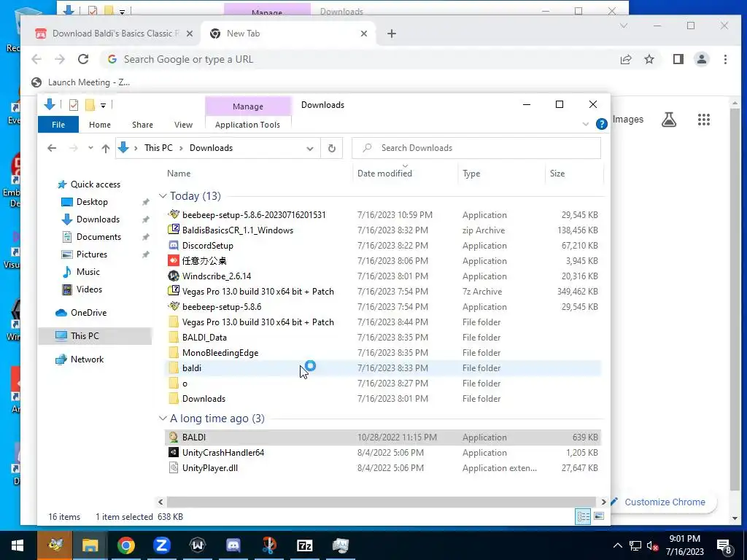This screenshot has height=560, width=747.
Task: Switch to Download Baldi's Basics Chrome tab
Action: coord(115,34)
